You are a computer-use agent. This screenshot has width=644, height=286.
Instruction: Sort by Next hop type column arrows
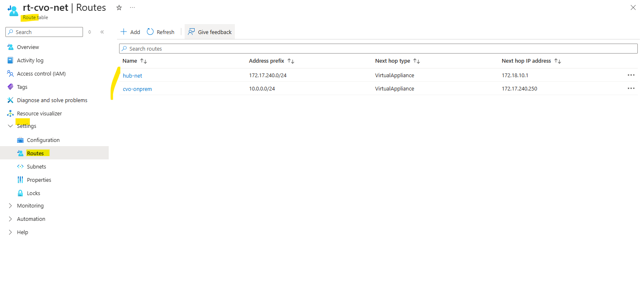pyautogui.click(x=417, y=61)
